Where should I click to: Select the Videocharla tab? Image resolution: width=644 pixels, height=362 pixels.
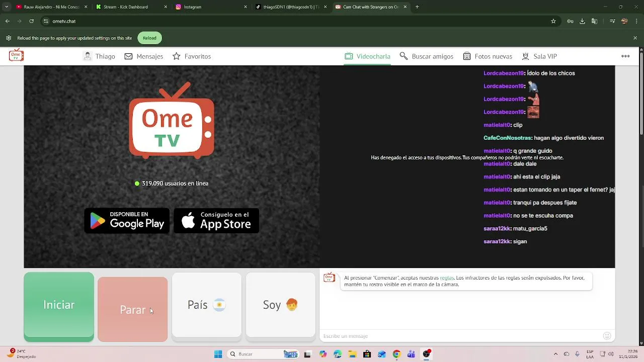tap(367, 56)
